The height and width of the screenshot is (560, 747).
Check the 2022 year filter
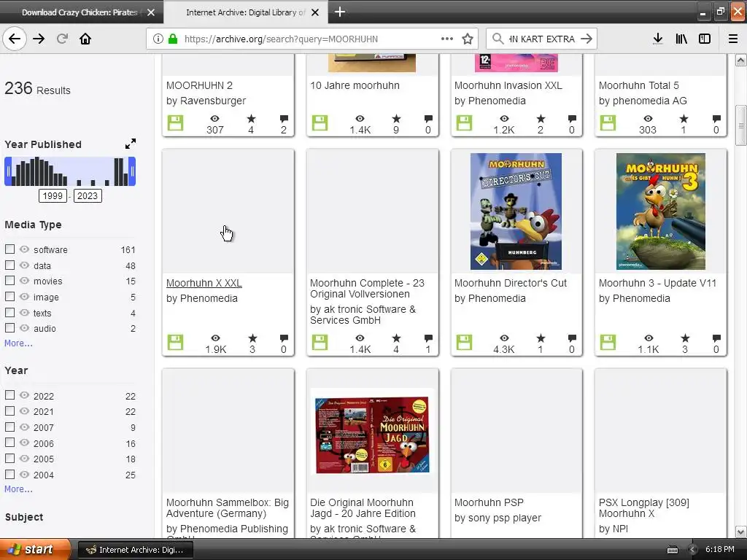click(9, 395)
